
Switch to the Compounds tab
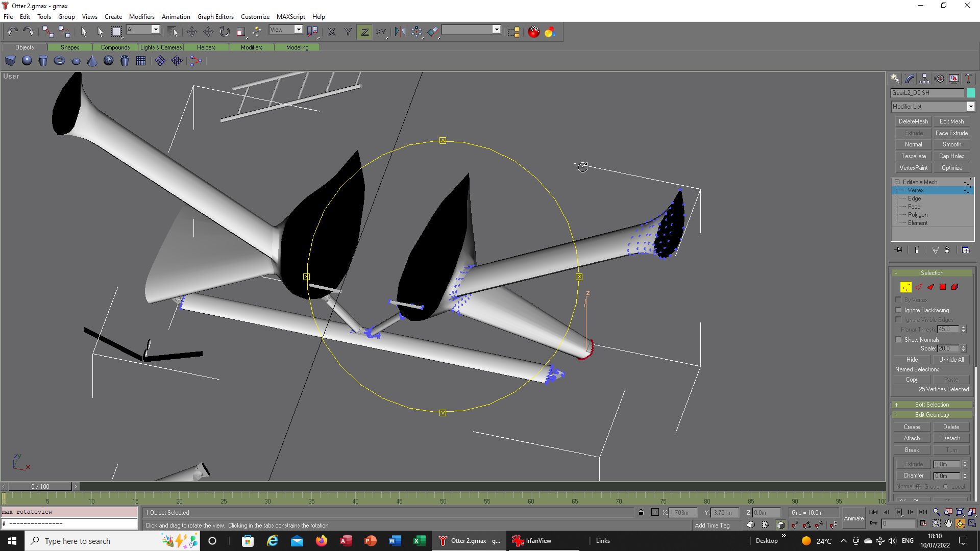coord(115,47)
